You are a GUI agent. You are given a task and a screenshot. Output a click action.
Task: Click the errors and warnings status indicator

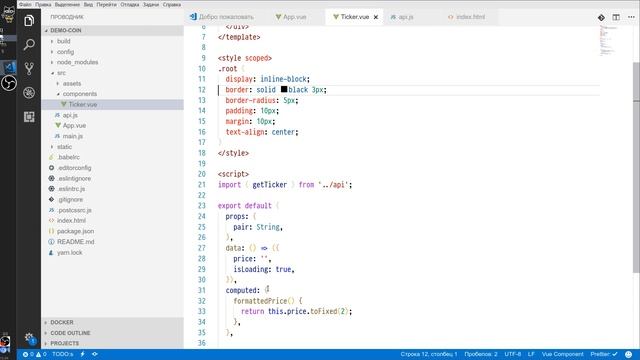tap(34, 354)
